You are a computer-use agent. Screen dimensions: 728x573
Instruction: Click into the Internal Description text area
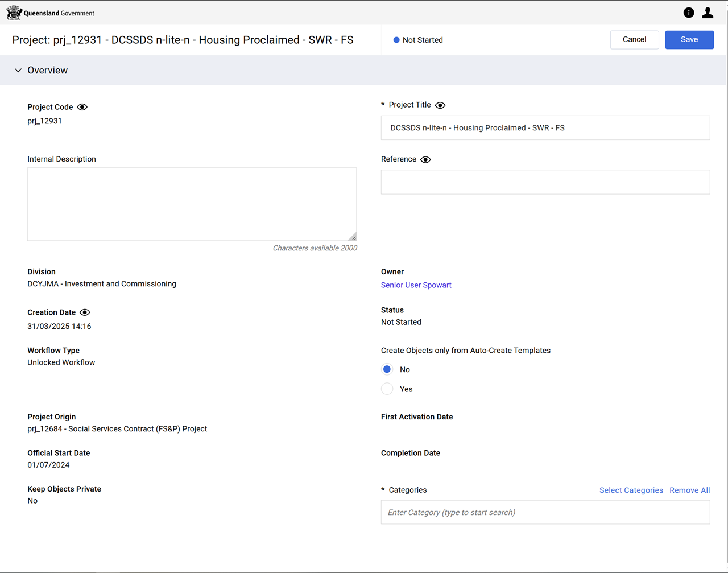point(192,204)
